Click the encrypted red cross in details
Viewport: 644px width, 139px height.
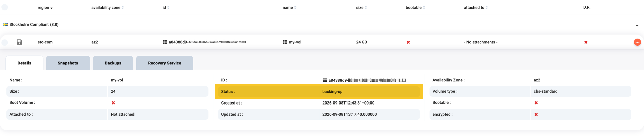(536, 114)
